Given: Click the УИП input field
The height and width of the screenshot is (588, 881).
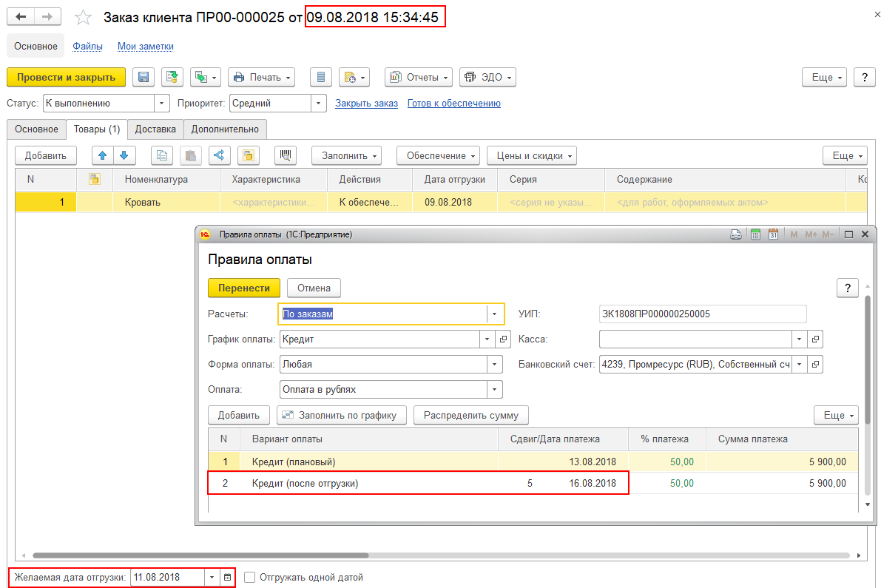Looking at the screenshot, I should [x=702, y=314].
